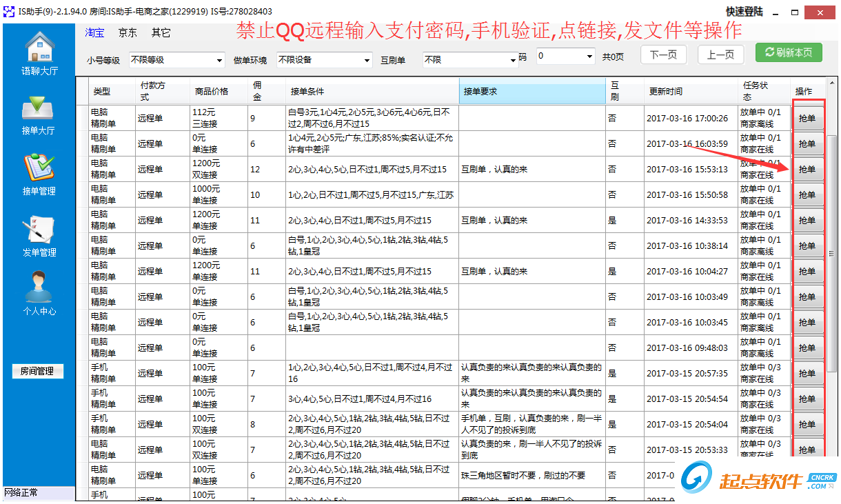Open the 不限 filter dropdown beside 互刷单

pos(472,60)
